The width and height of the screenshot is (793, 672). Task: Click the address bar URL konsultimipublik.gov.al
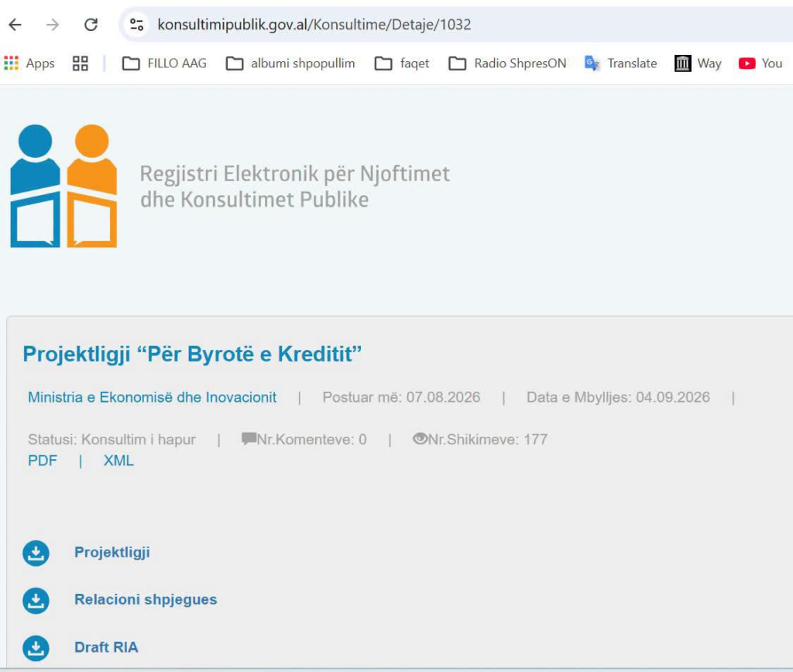click(314, 24)
